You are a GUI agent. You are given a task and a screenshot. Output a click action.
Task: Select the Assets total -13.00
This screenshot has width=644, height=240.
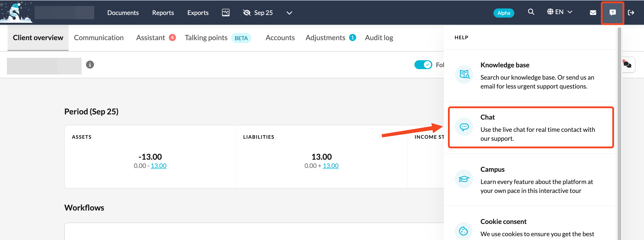coord(150,157)
